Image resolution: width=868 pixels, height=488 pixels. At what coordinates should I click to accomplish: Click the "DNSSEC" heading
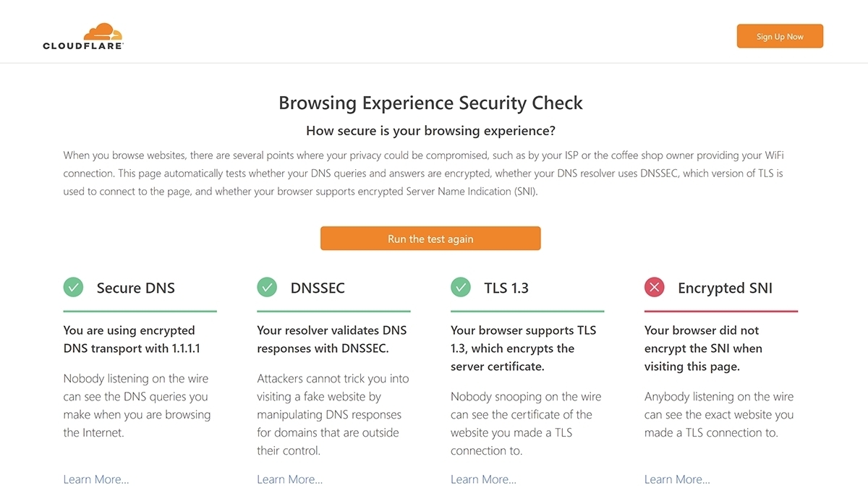point(318,288)
